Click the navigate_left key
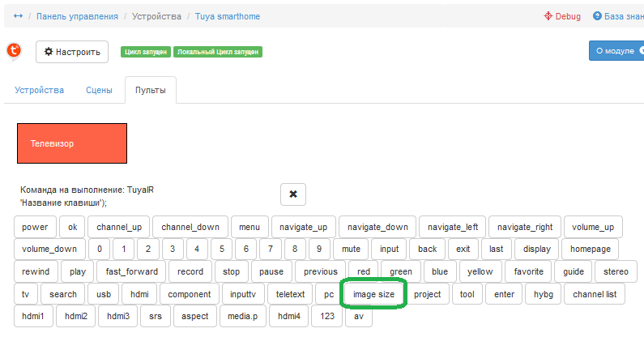 click(453, 227)
